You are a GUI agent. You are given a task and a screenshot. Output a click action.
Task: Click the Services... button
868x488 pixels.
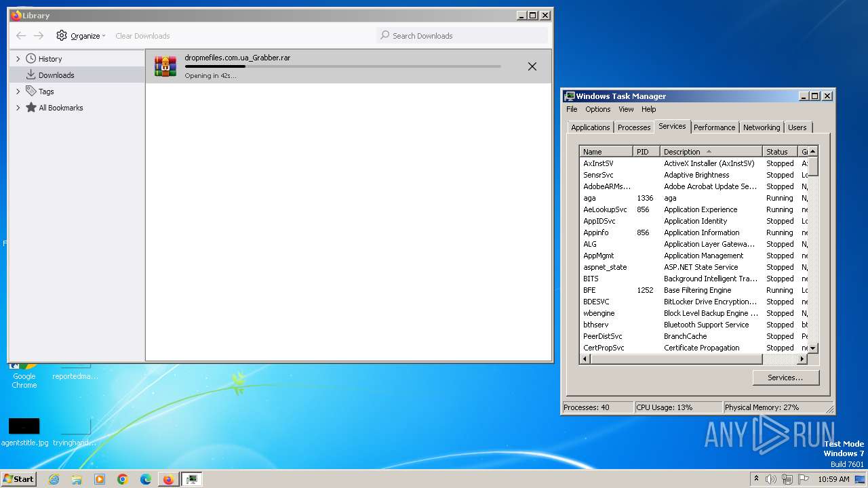tap(785, 378)
